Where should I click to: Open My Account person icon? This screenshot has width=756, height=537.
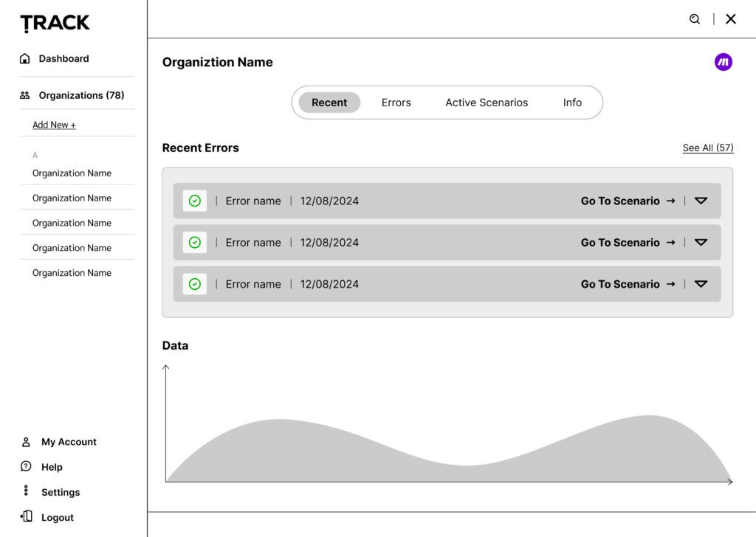pos(26,442)
